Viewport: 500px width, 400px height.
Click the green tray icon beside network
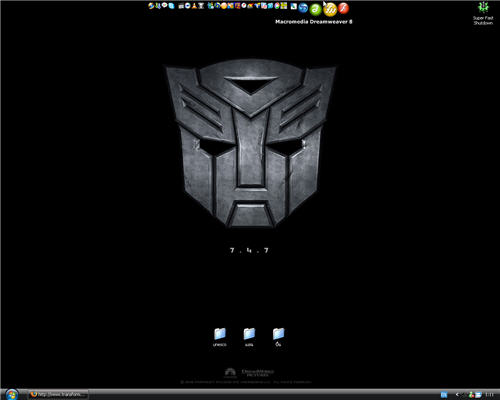pyautogui.click(x=471, y=395)
